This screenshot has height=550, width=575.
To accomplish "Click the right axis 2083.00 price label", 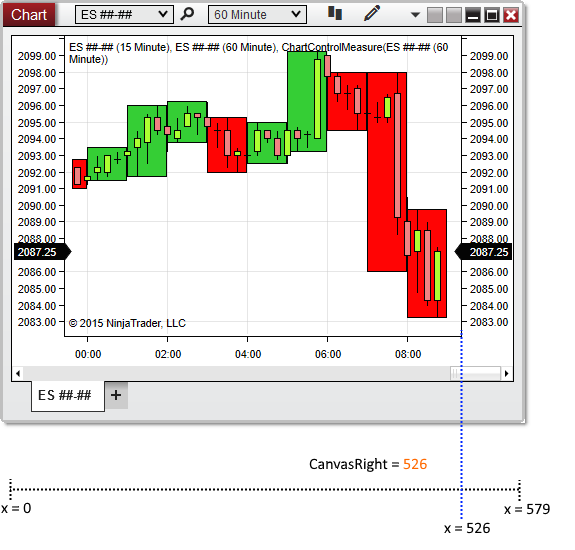I will [x=489, y=322].
